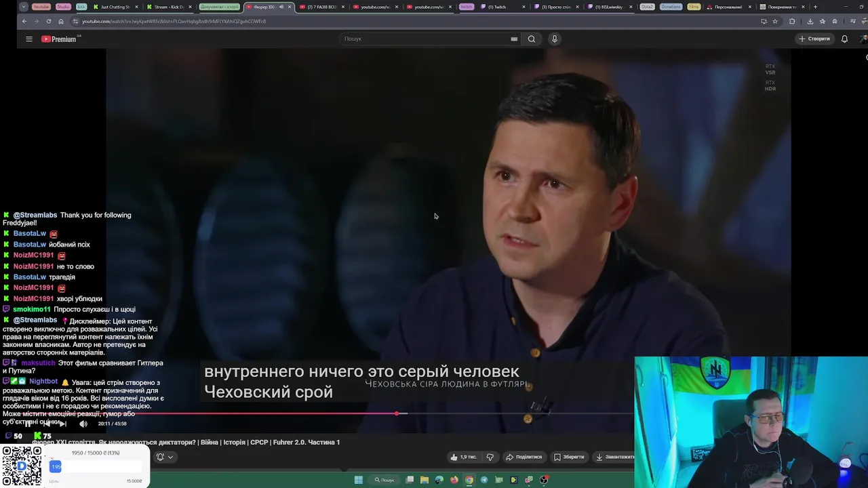The image size is (868, 488).
Task: Click RTX VSR overlay indicator
Action: click(x=770, y=69)
